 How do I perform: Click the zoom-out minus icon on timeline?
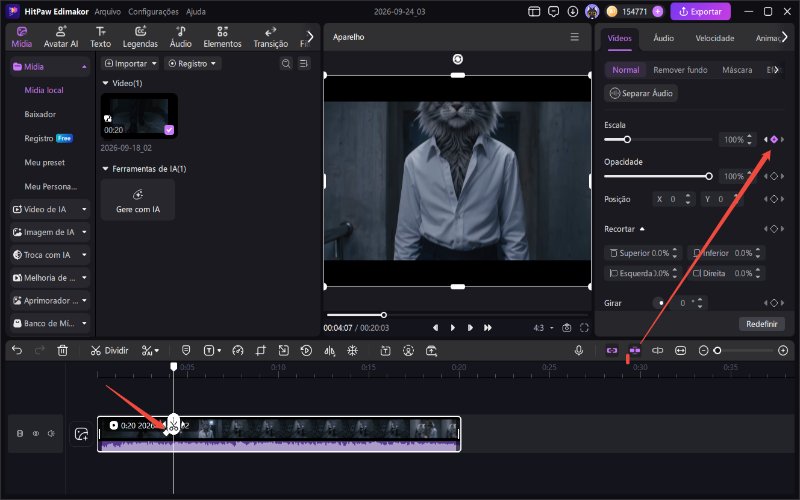point(703,351)
